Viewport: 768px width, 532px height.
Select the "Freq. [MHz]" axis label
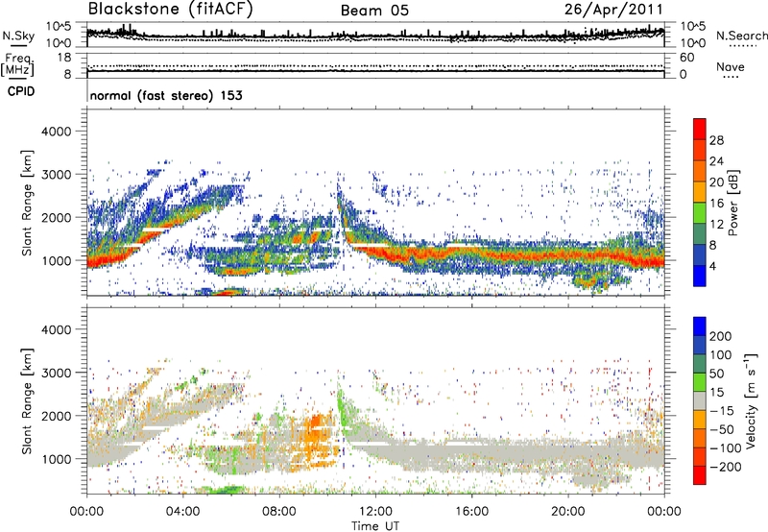coord(17,65)
